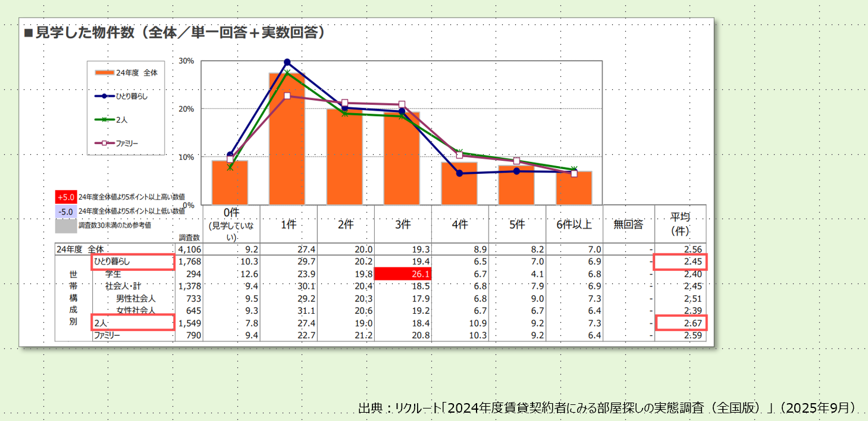Click the 世帯構成別 vertical category label
The width and height of the screenshot is (868, 421).
[73, 298]
